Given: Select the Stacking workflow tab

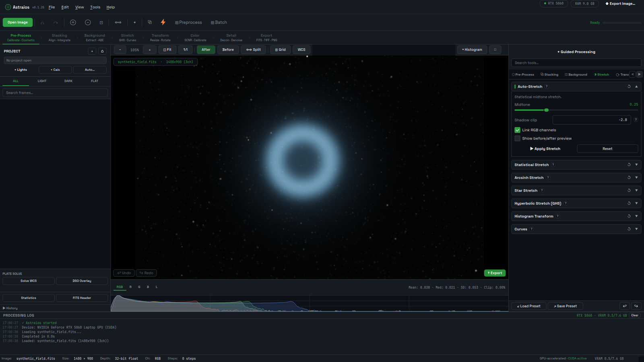Looking at the screenshot, I should [60, 37].
